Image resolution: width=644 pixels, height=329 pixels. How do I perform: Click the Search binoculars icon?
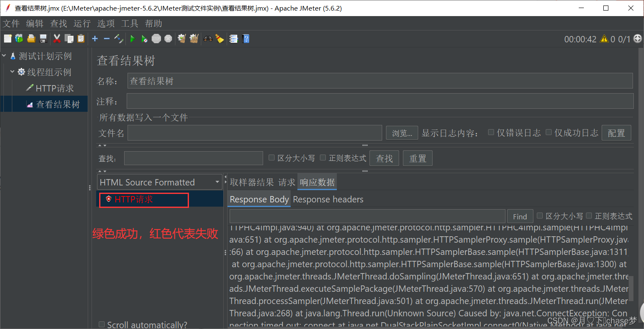208,39
